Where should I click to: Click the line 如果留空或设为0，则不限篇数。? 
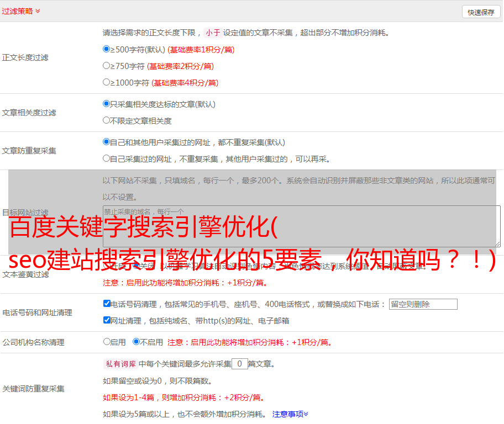coord(158,381)
